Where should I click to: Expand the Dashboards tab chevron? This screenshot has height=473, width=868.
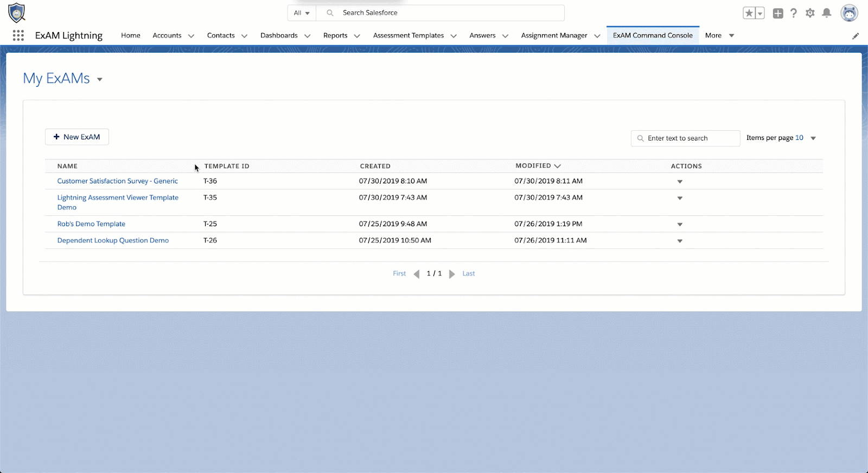point(307,36)
